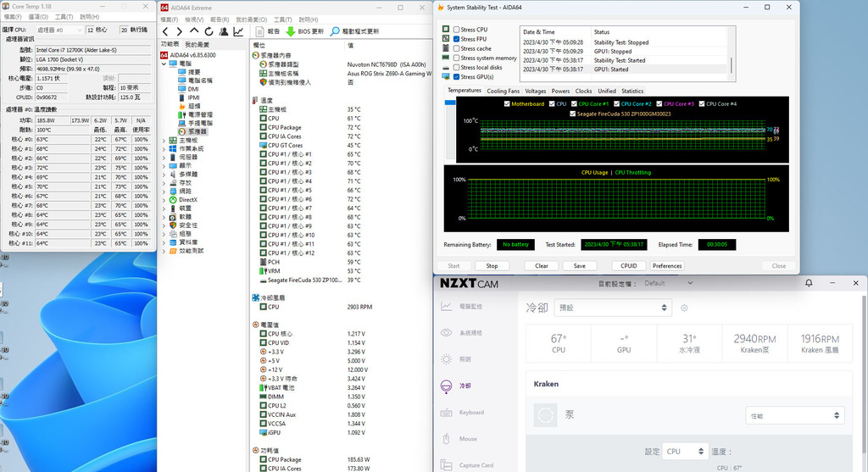Switch to Statistics tab
This screenshot has width=868, height=472.
click(632, 91)
